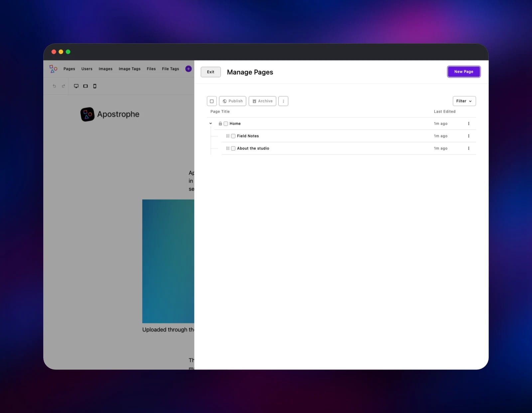Open the File Tags menu item

[171, 69]
